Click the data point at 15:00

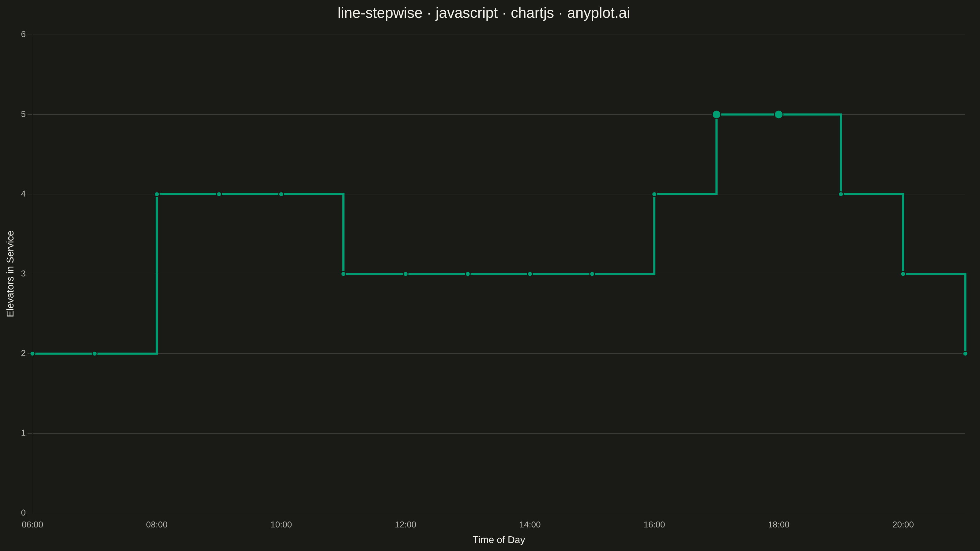(x=592, y=274)
